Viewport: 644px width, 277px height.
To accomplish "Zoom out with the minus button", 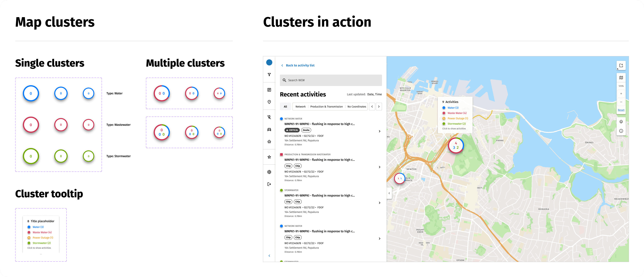I will [x=621, y=102].
